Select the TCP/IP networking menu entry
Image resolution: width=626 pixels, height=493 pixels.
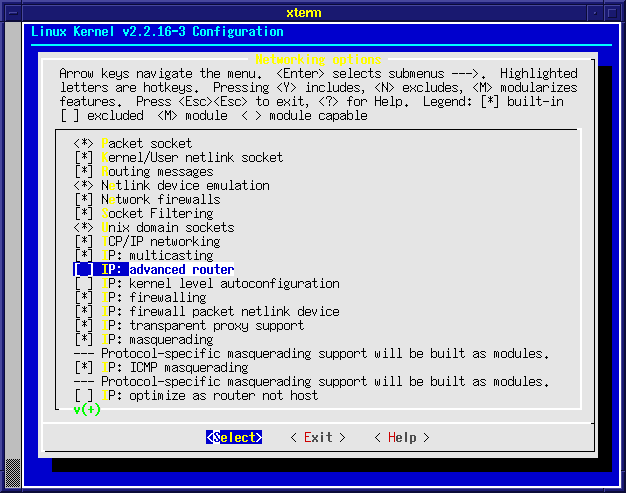click(160, 242)
